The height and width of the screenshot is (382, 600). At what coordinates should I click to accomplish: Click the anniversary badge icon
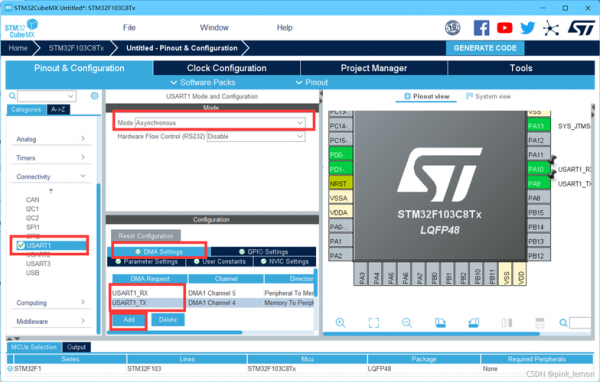point(452,28)
